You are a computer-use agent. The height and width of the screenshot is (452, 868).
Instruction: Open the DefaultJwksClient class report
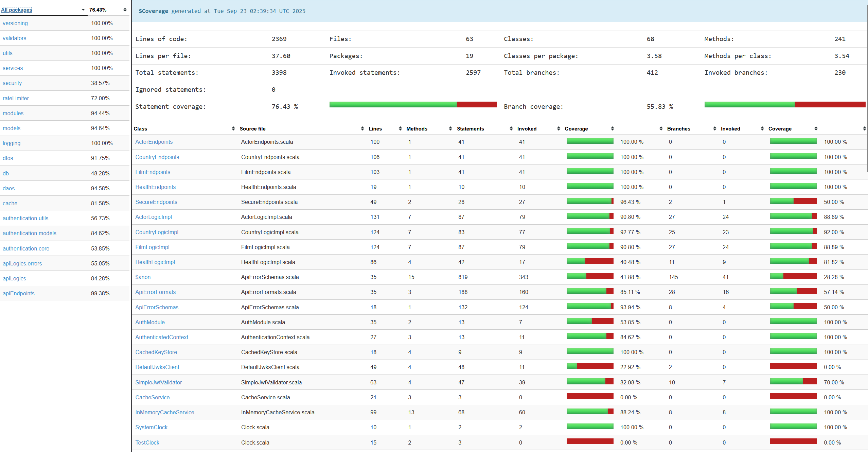click(x=157, y=367)
